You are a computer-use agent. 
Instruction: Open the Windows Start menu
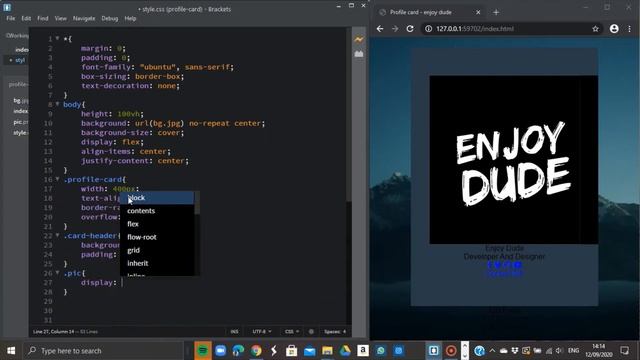tap(11, 351)
